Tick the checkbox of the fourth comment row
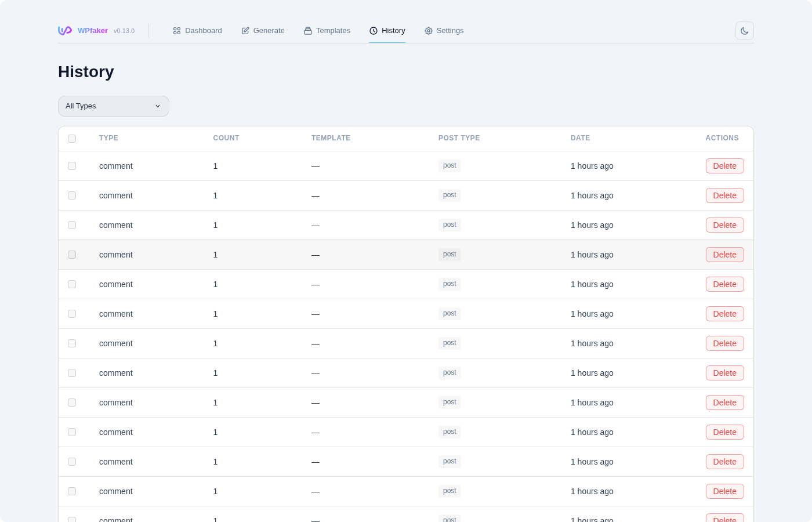Image resolution: width=812 pixels, height=522 pixels. pyautogui.click(x=72, y=255)
